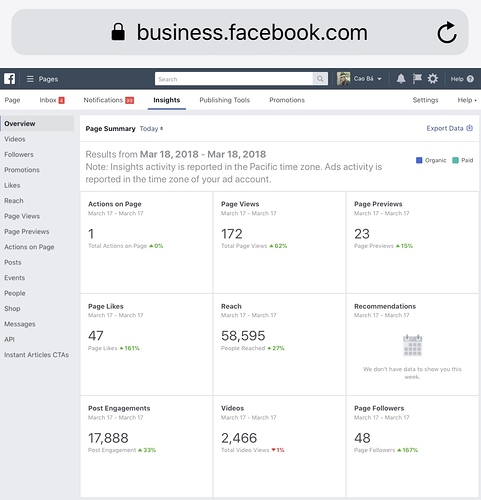Select Instant Articles CTAs in sidebar
The height and width of the screenshot is (500, 481).
37,355
